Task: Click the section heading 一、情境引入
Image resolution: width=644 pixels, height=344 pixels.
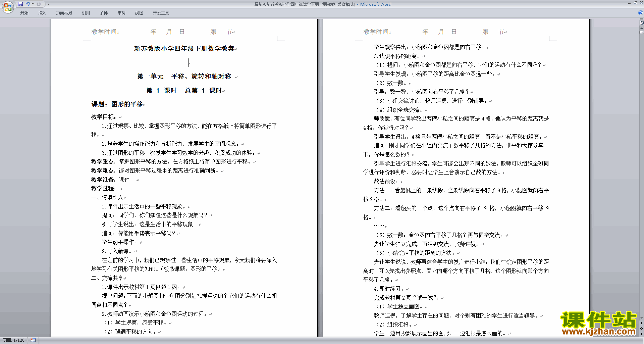Action: [107, 197]
